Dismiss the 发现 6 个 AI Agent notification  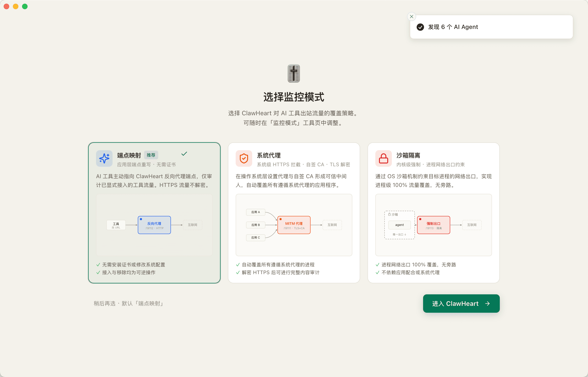(x=411, y=17)
